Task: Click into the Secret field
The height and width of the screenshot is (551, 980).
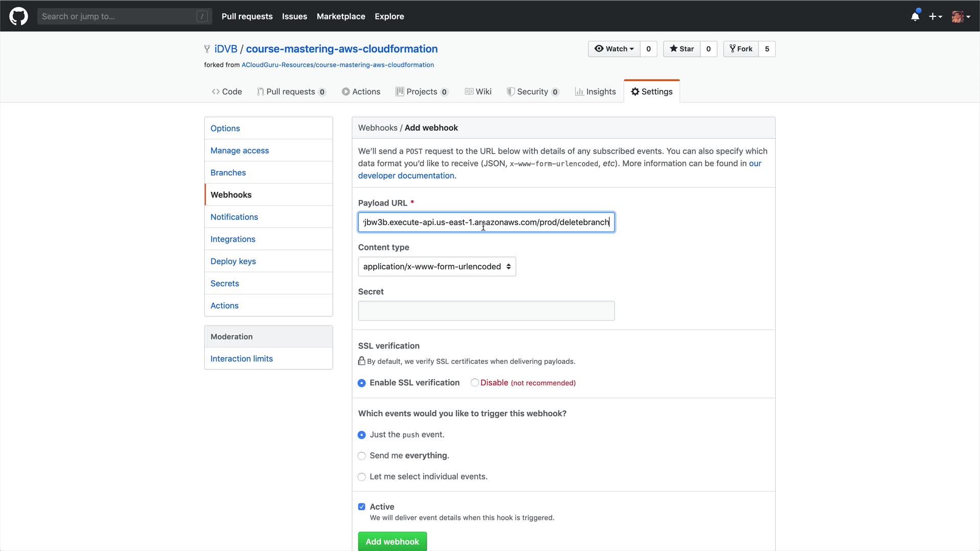Action: point(486,311)
